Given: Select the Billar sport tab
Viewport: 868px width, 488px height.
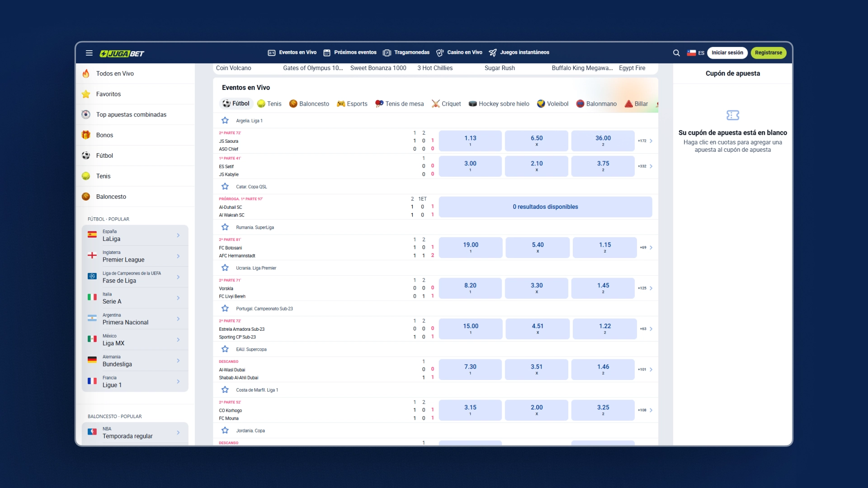Looking at the screenshot, I should click(x=637, y=104).
